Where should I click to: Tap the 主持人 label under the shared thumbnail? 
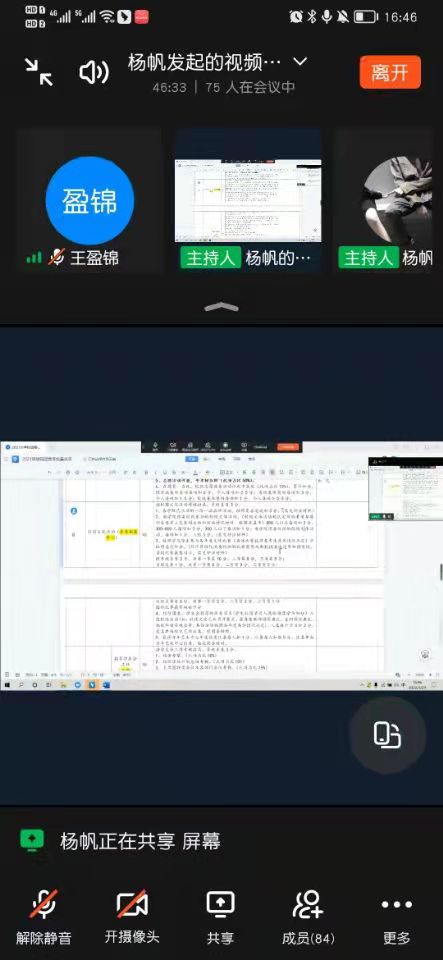tap(210, 258)
